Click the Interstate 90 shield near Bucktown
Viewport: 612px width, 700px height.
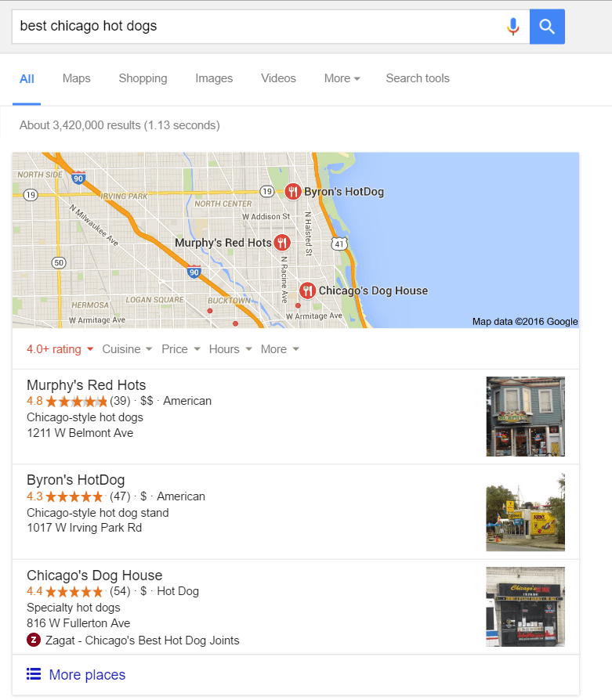[x=194, y=272]
